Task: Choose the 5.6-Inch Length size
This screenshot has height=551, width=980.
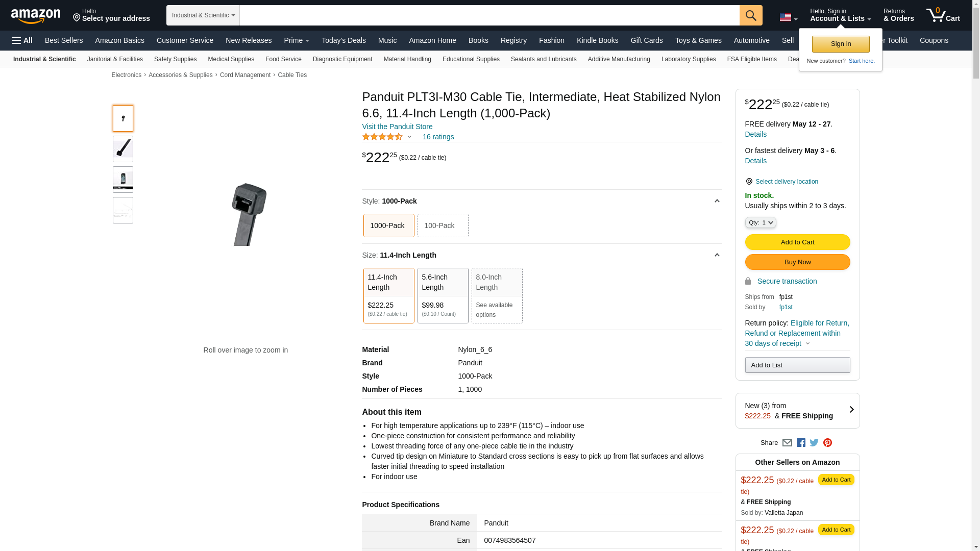Action: point(443,295)
